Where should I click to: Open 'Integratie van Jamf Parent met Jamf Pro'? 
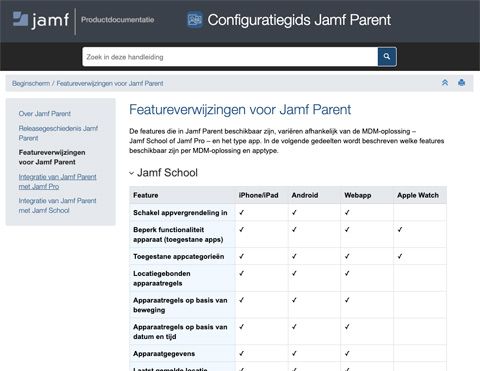pyautogui.click(x=57, y=182)
